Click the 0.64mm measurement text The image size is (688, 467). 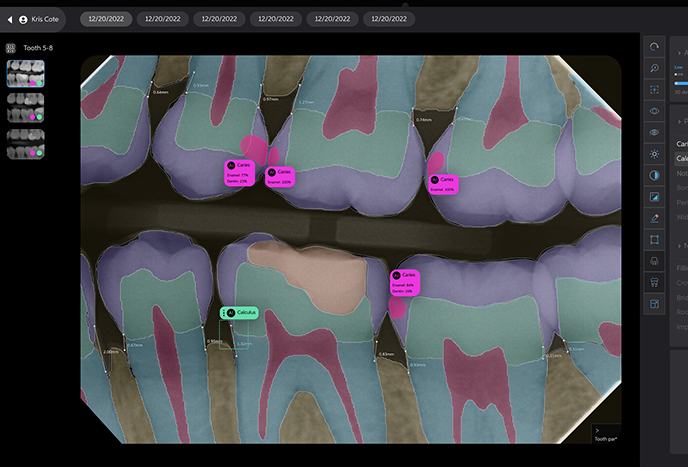[x=161, y=92]
